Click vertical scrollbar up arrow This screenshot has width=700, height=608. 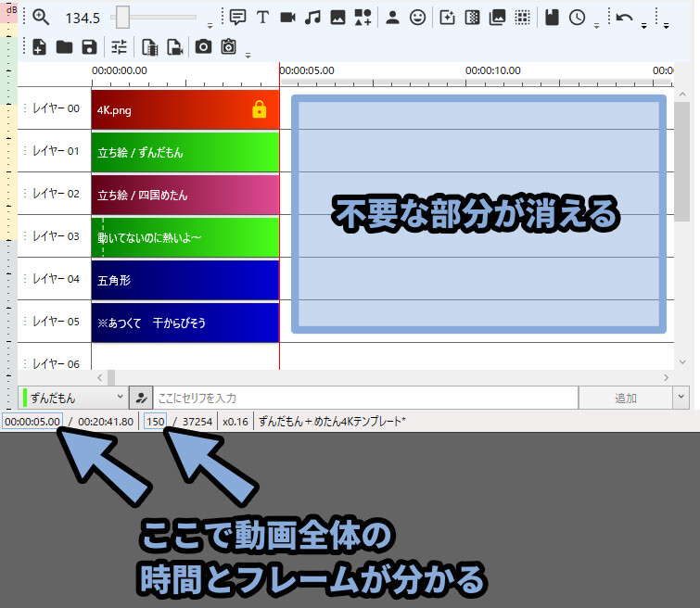tap(682, 95)
